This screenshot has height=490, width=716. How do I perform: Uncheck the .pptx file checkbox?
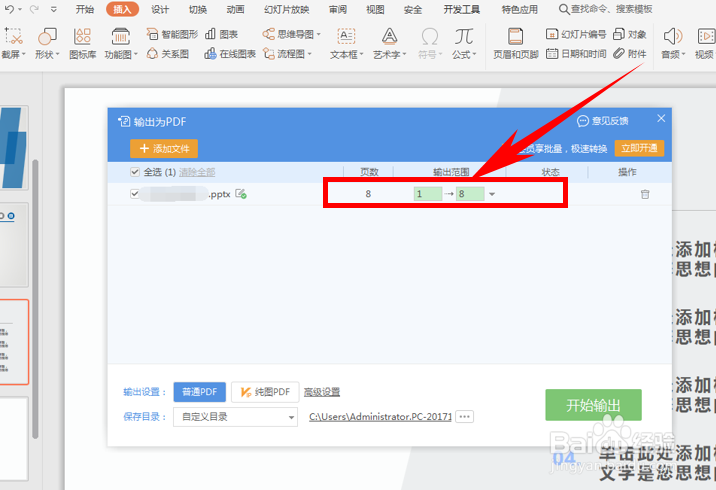coord(135,194)
